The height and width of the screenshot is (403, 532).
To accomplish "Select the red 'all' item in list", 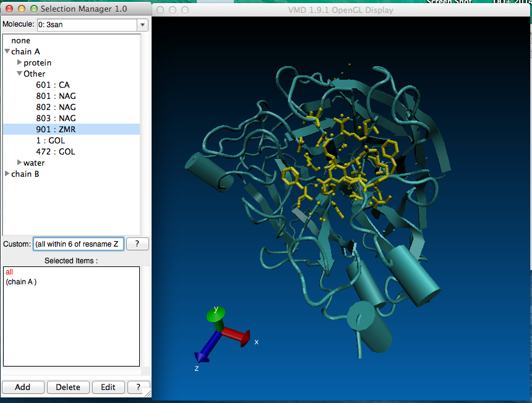I will pyautogui.click(x=9, y=272).
